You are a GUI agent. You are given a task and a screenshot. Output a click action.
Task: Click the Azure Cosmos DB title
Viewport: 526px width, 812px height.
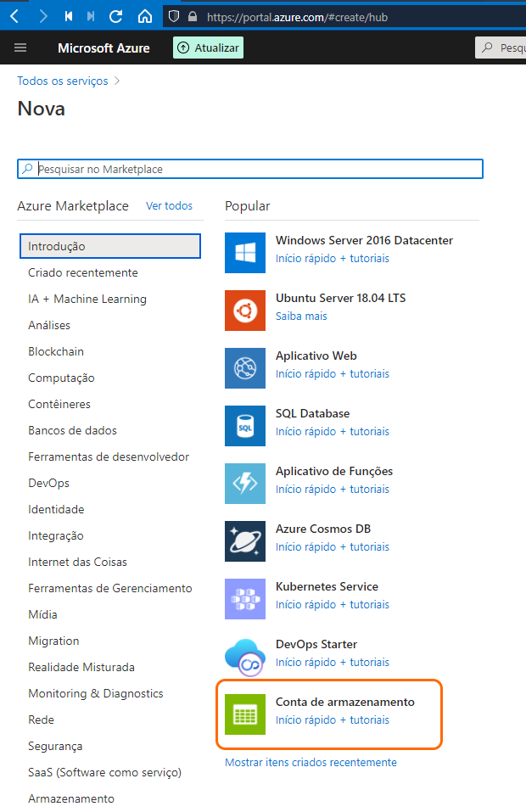tap(323, 529)
